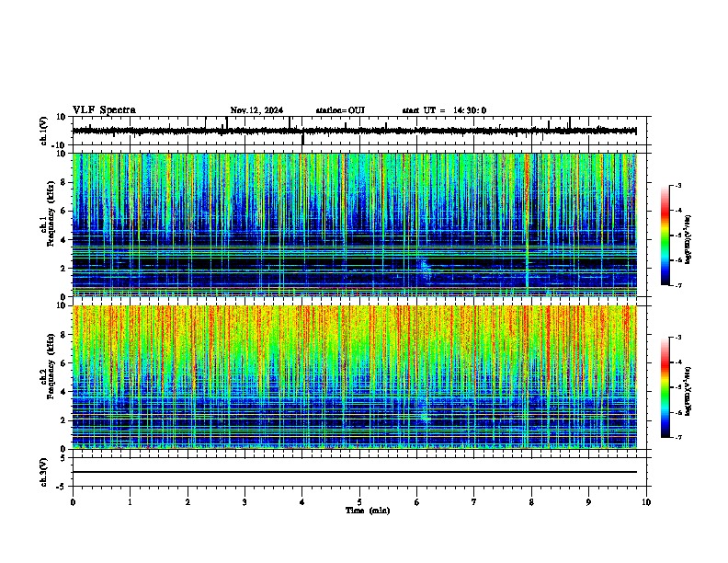Click the "6" kHz tick on ch.2 frequency axis

tap(64, 363)
